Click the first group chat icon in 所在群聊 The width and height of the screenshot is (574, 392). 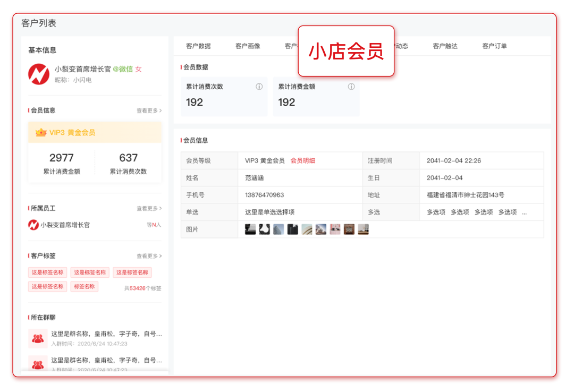tap(37, 338)
